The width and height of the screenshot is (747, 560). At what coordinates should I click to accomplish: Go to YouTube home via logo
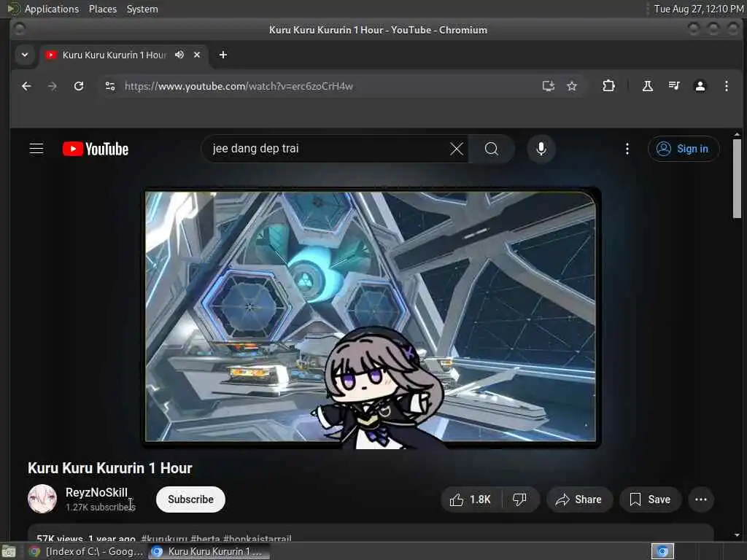pos(96,149)
